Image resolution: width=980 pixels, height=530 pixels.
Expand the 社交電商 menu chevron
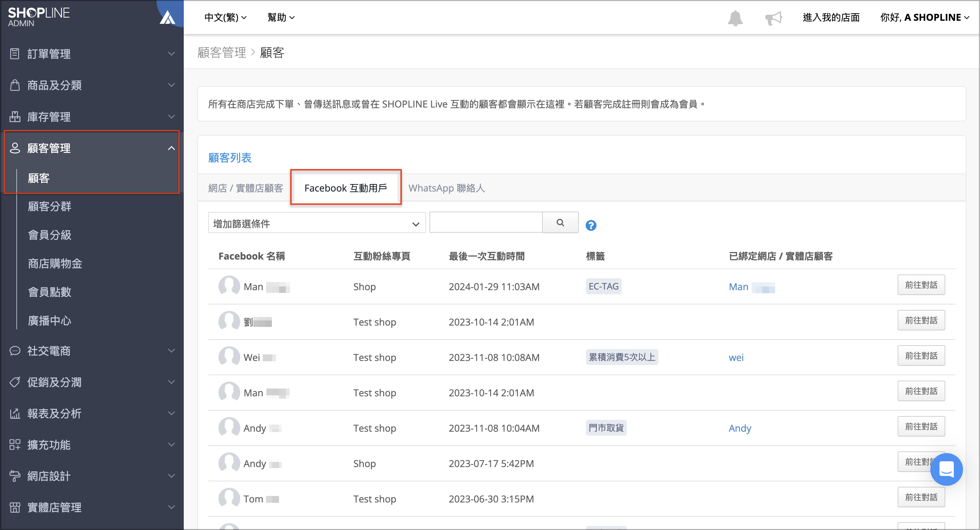point(171,350)
